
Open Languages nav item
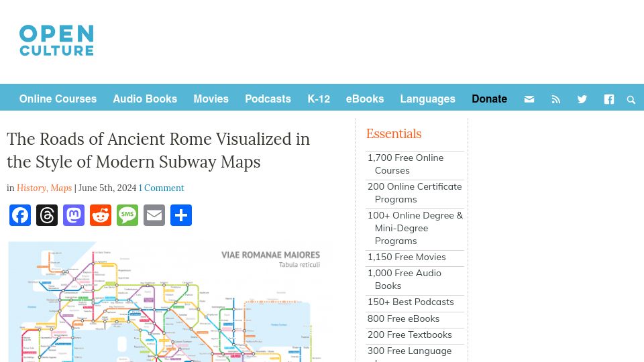(427, 99)
